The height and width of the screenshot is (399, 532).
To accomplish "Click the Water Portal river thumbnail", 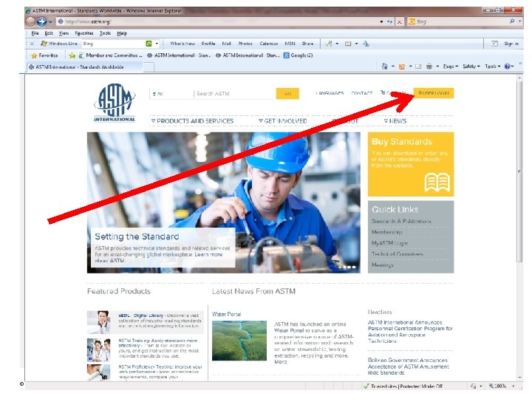I will click(x=239, y=341).
